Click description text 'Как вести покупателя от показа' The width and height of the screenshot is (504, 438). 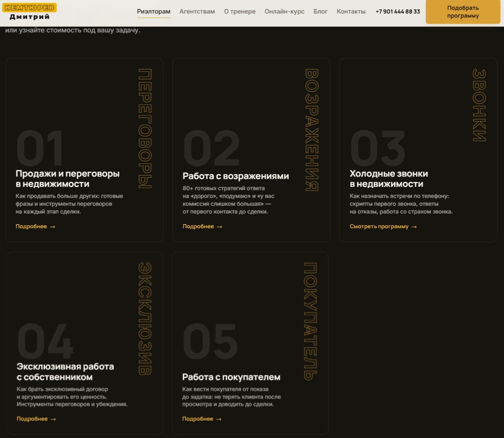[232, 397]
